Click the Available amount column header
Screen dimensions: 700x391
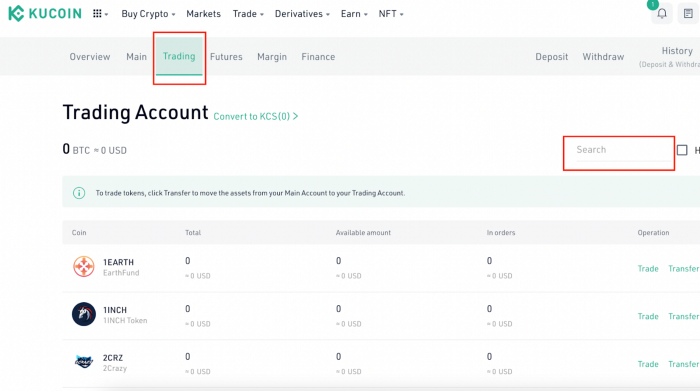363,233
